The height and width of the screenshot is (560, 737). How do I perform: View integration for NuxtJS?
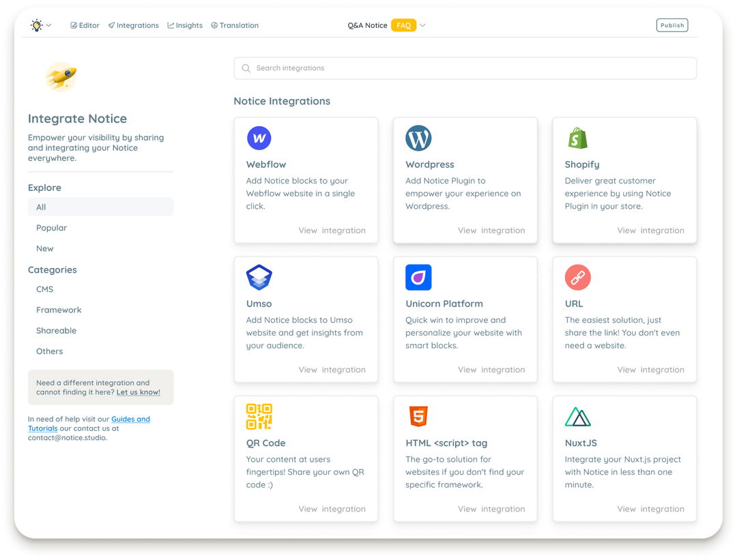[x=650, y=509]
